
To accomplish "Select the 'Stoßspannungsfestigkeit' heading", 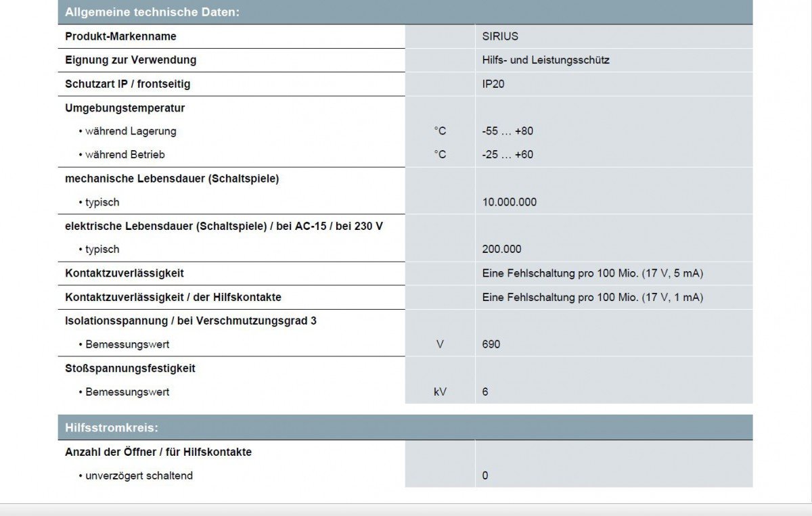I will [130, 368].
